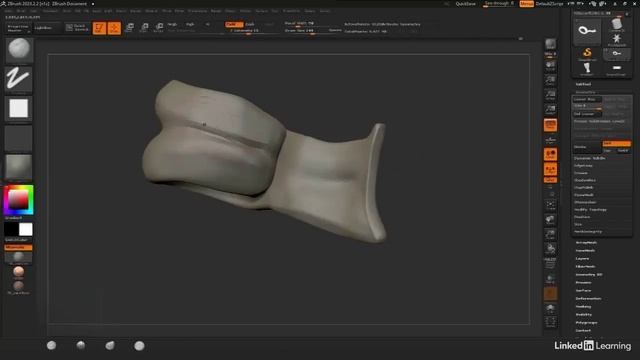
Task: Toggle Edit mode button
Action: pos(99,28)
